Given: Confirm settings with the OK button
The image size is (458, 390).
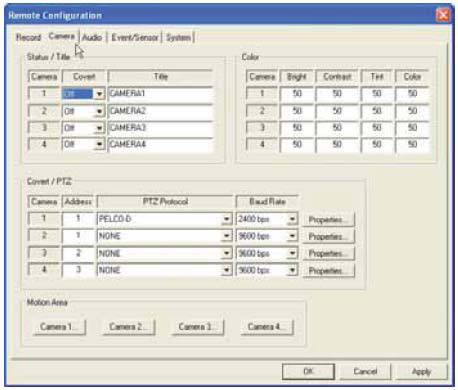Looking at the screenshot, I should pyautogui.click(x=308, y=371).
